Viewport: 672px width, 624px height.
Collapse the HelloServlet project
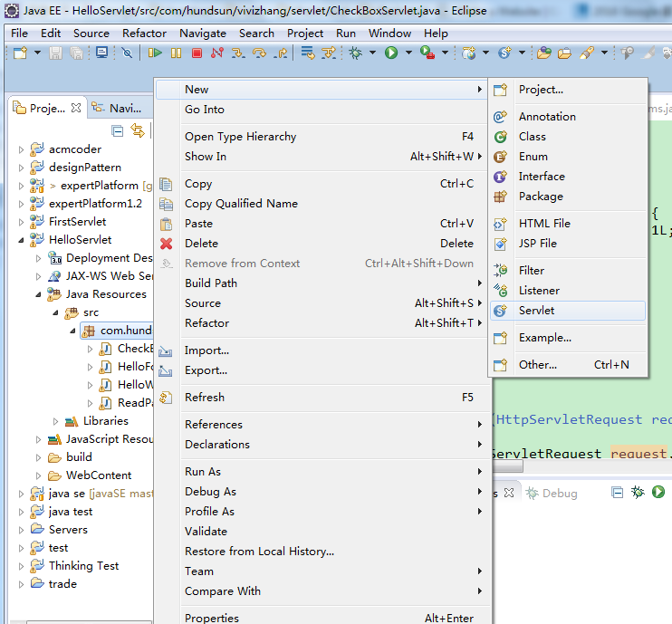pos(21,240)
